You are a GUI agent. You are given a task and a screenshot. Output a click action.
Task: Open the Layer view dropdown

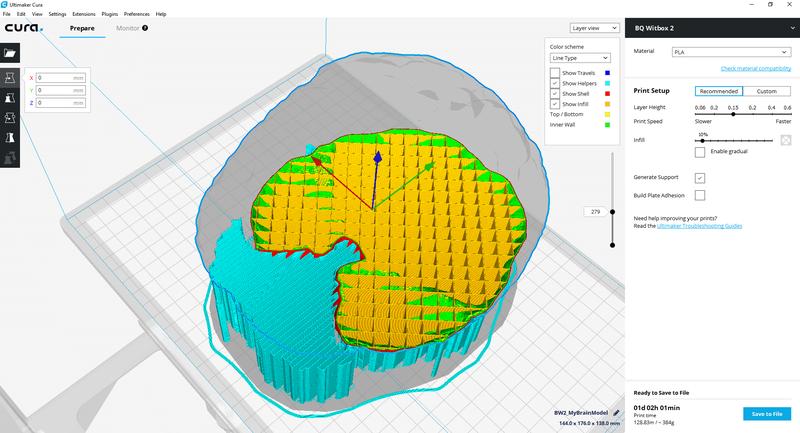tap(594, 29)
